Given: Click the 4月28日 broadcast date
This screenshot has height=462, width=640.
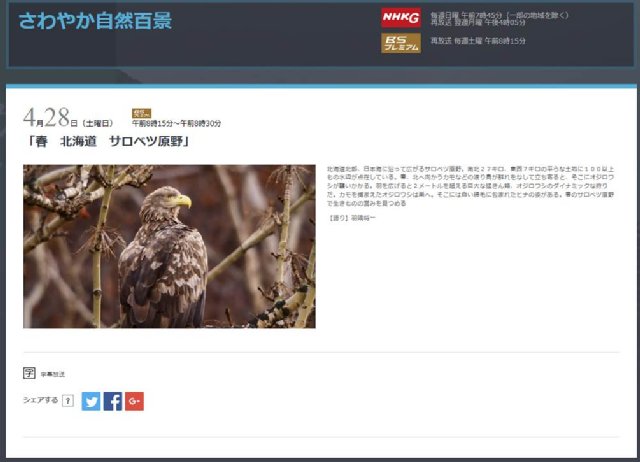Looking at the screenshot, I should [50, 118].
